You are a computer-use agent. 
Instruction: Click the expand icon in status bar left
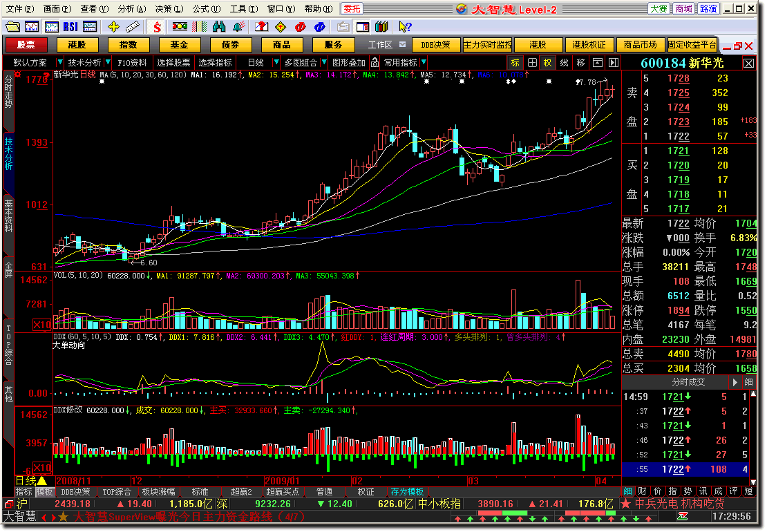click(x=8, y=504)
